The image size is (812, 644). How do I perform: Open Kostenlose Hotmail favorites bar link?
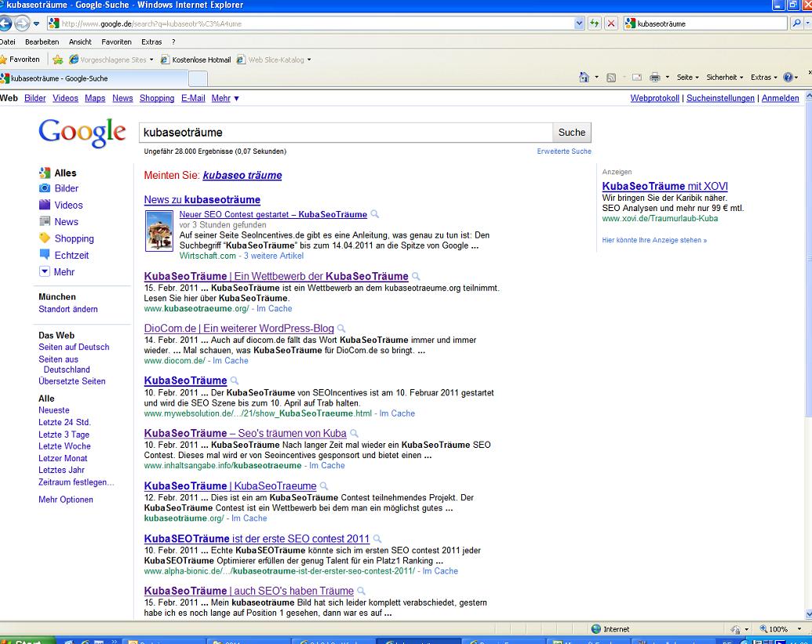(x=196, y=60)
